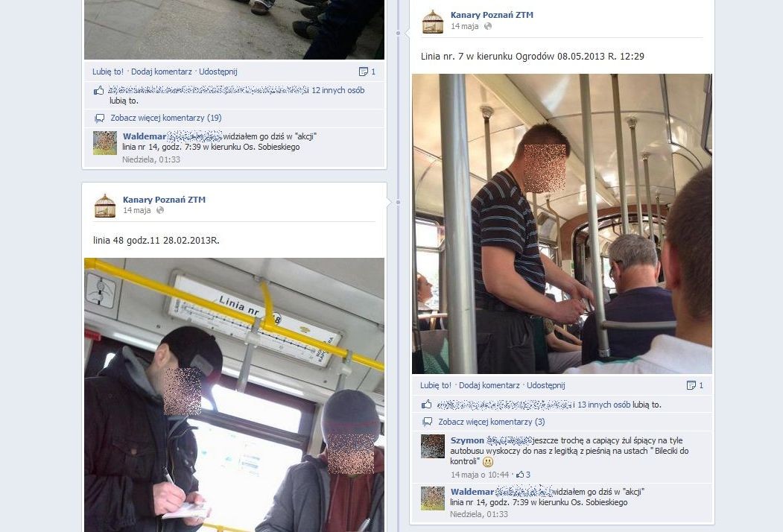Click the thumbs-up icon beside 13 innych osób
This screenshot has width=783, height=532.
coord(426,405)
